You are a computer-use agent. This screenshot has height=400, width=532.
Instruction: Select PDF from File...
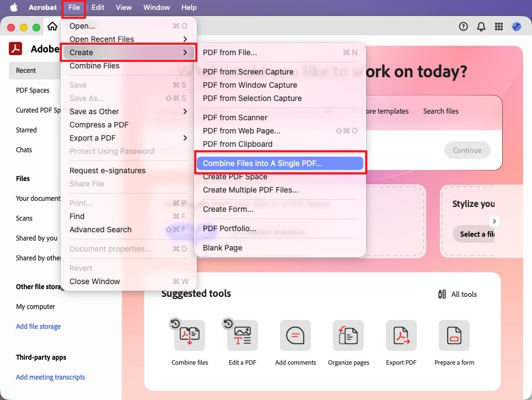coord(280,52)
